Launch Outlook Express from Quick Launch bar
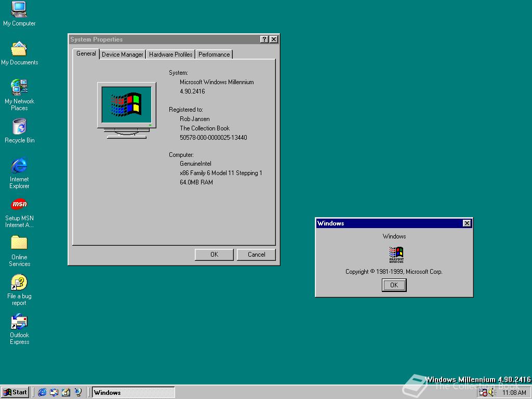 point(54,392)
